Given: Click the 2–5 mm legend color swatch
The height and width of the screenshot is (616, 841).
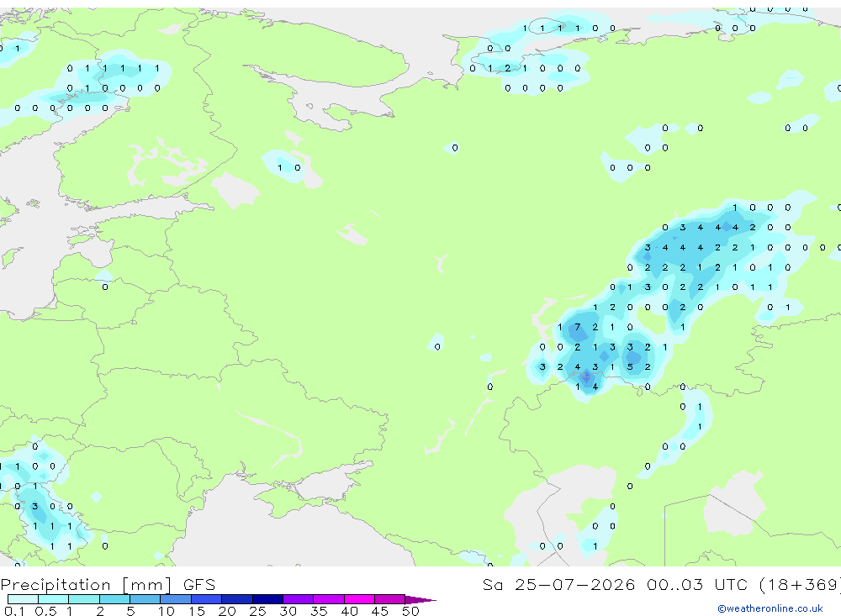Looking at the screenshot, I should tap(114, 599).
